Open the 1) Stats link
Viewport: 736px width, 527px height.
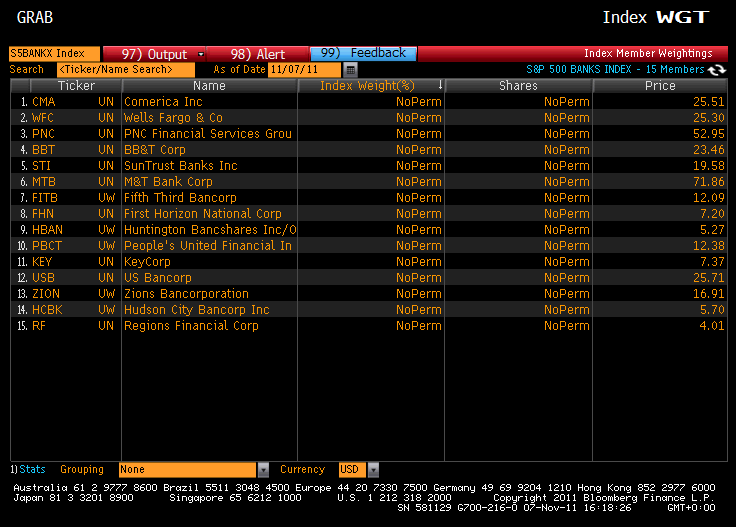[x=28, y=469]
